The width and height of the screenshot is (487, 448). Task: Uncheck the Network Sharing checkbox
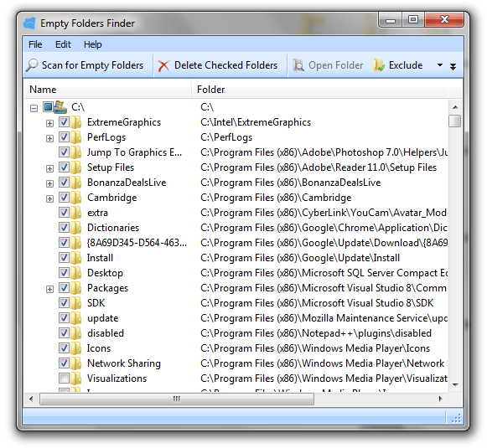(64, 363)
